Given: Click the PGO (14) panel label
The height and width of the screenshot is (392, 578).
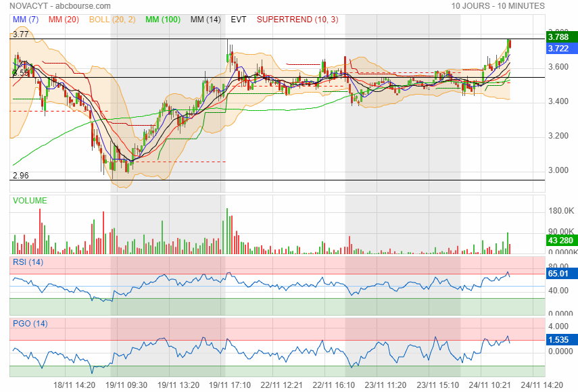Looking at the screenshot, I should point(30,324).
